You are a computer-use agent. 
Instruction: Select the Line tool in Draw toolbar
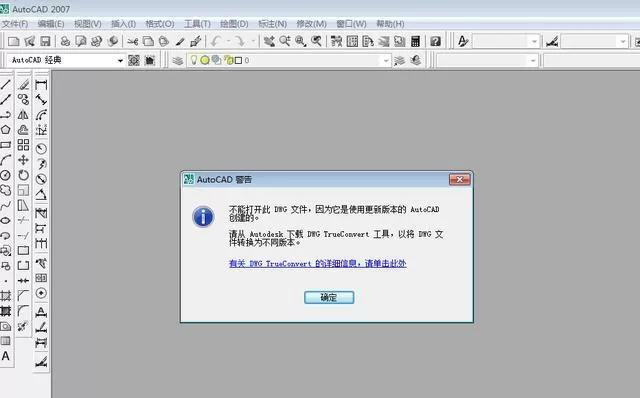coord(5,84)
